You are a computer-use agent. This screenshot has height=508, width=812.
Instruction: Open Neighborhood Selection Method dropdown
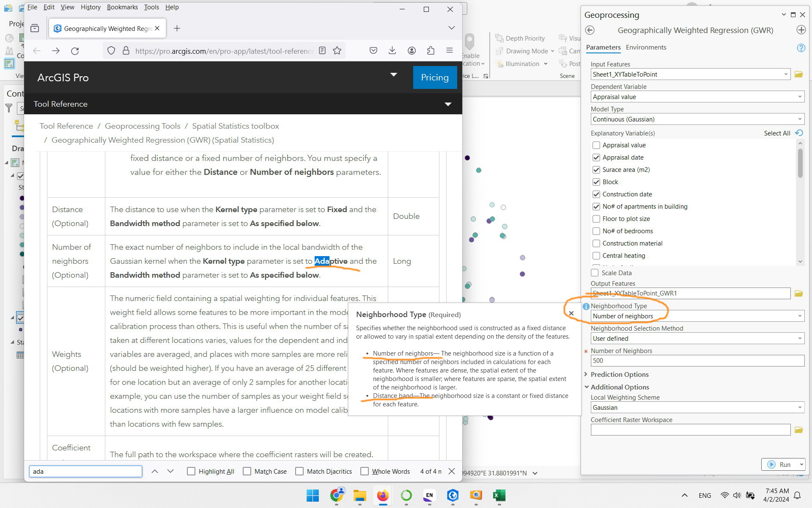799,339
